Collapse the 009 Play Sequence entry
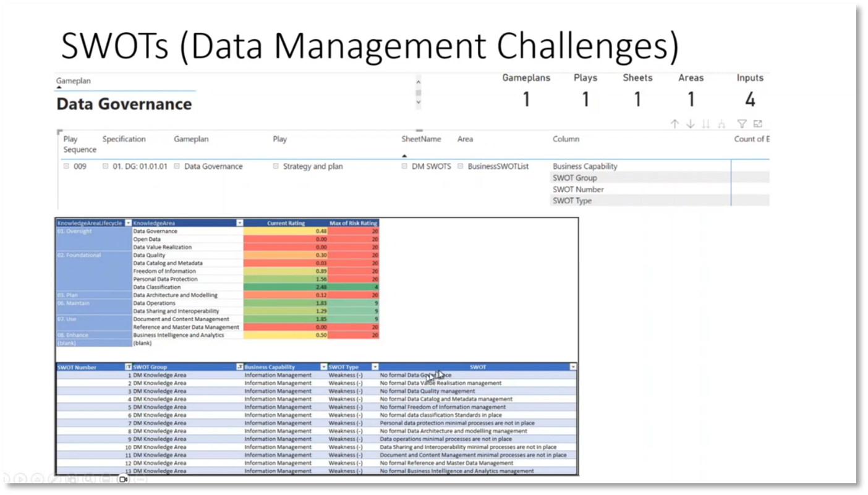The image size is (868, 495). [66, 166]
